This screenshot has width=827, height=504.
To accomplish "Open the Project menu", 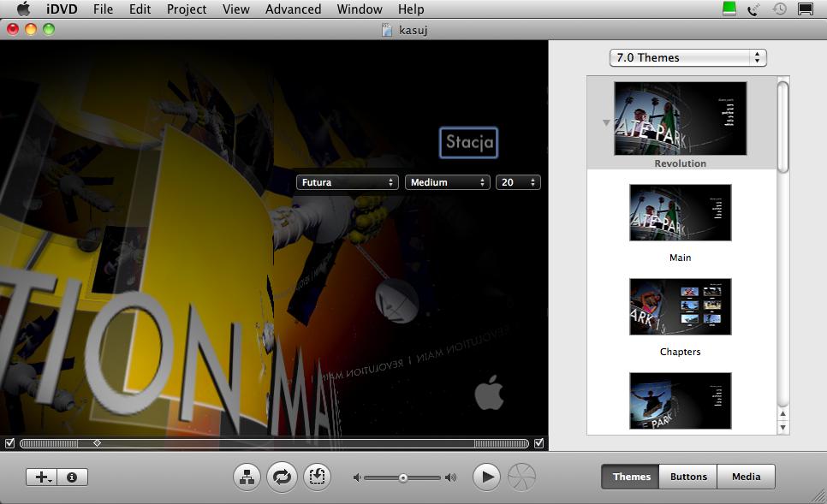I will click(187, 9).
